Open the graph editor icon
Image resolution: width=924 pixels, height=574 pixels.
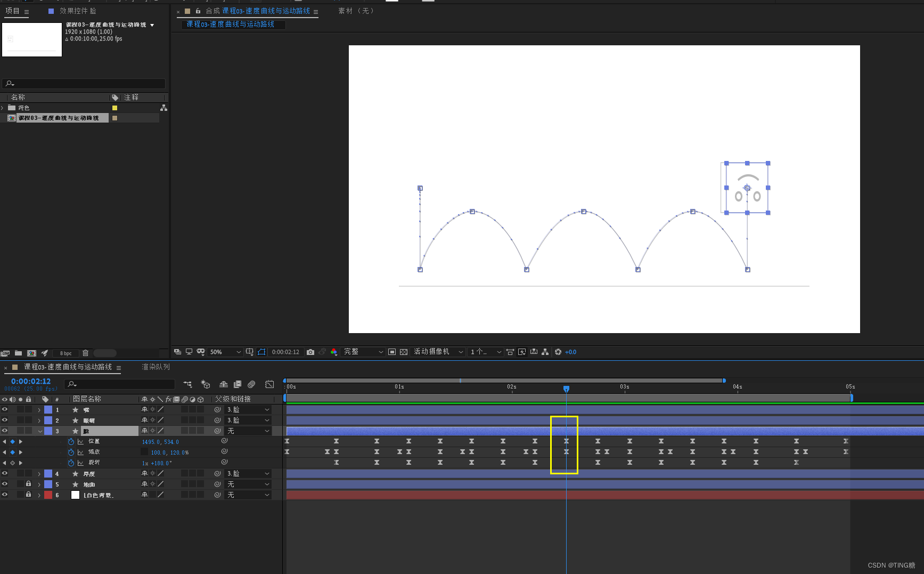click(x=270, y=384)
